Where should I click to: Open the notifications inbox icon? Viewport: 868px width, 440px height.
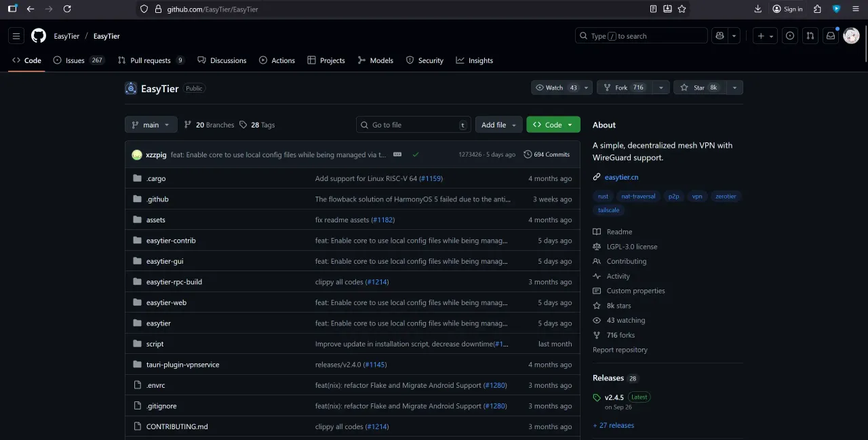point(830,36)
